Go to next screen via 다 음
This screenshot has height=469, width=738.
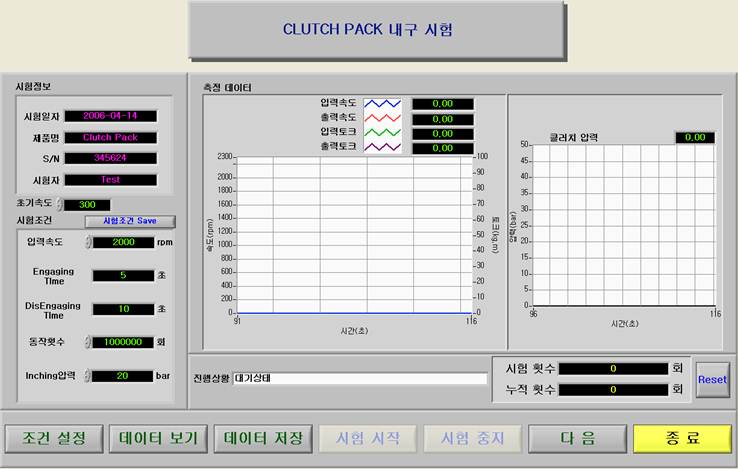point(578,438)
